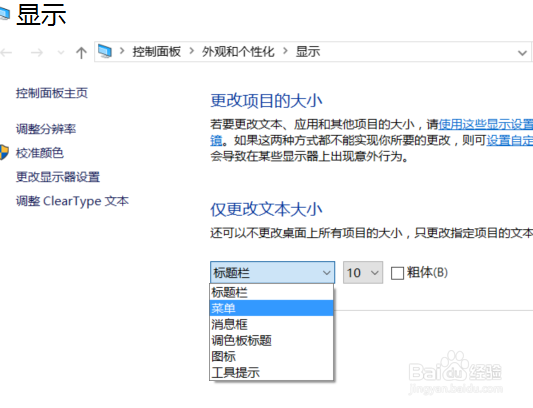
Task: Expand chevron before 控制面板 breadcrumb
Action: [x=122, y=51]
